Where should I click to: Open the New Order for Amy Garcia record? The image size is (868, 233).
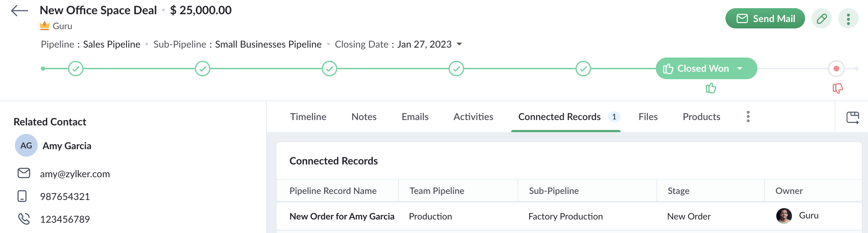click(x=342, y=216)
